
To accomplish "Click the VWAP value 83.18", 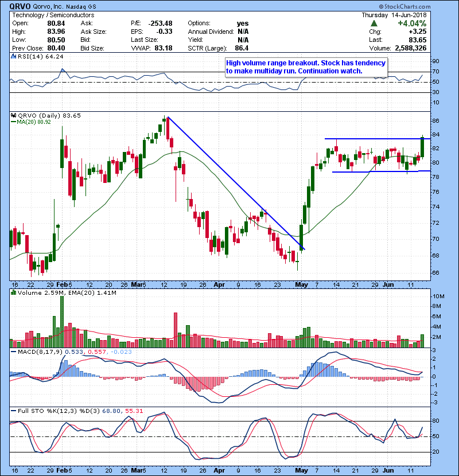I will (x=164, y=48).
